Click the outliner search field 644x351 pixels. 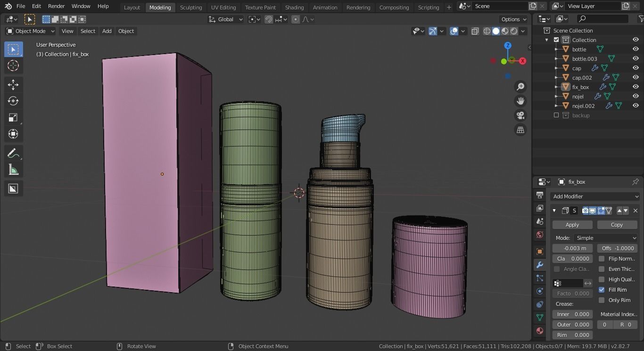pyautogui.click(x=603, y=19)
